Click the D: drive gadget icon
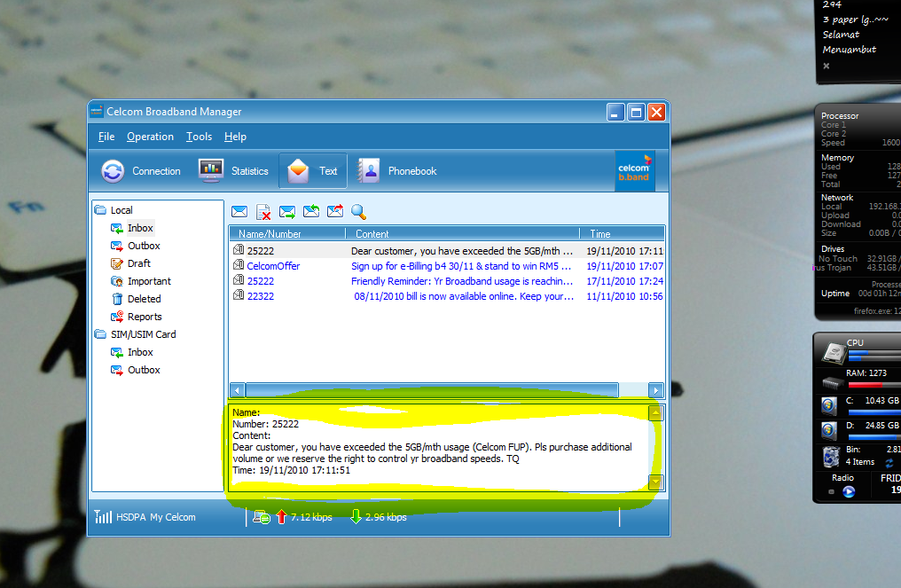This screenshot has width=901, height=588. (828, 430)
